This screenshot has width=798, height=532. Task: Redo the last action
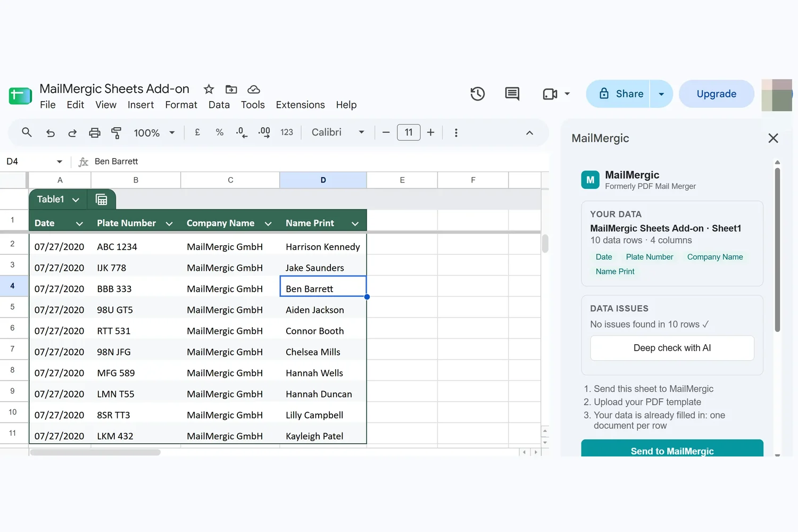[72, 133]
